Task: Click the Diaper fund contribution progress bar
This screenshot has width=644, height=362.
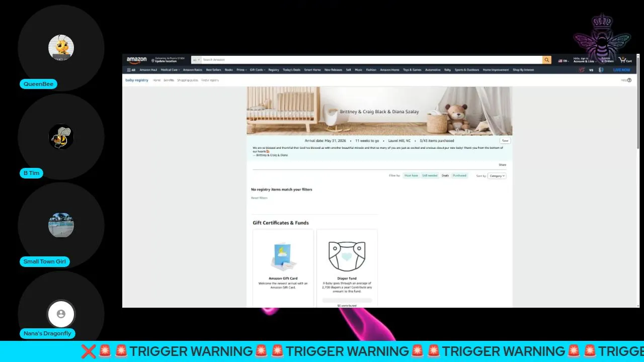Action: (x=347, y=300)
